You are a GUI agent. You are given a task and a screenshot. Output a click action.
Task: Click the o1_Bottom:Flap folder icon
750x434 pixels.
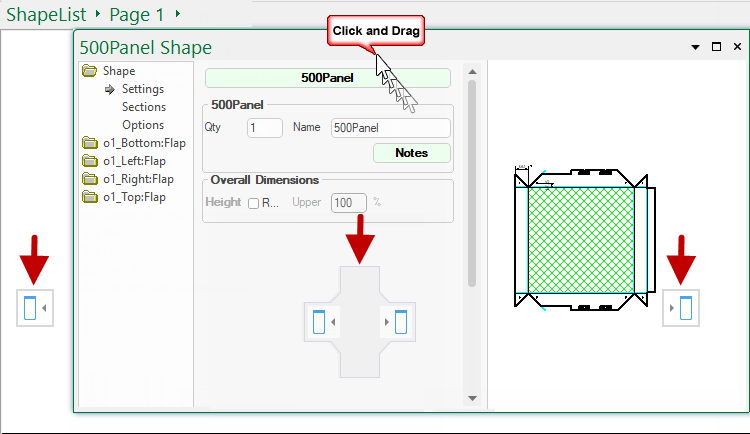point(90,143)
